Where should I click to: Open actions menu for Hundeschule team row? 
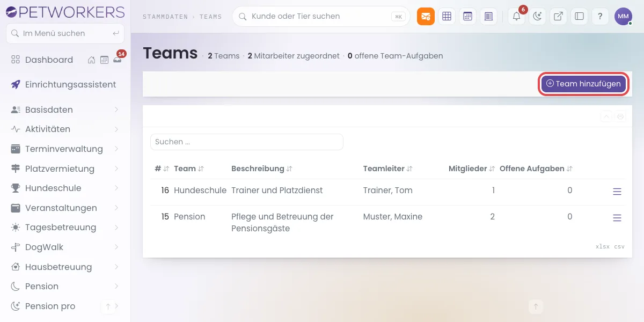(617, 192)
